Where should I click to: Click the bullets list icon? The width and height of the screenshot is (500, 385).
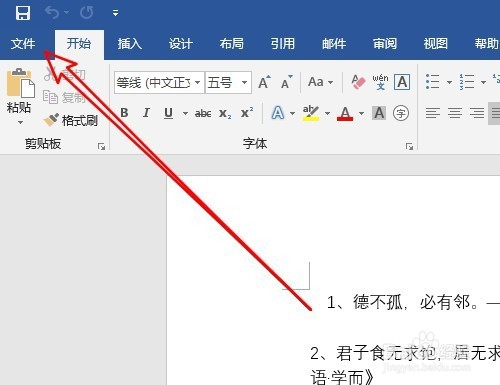433,82
